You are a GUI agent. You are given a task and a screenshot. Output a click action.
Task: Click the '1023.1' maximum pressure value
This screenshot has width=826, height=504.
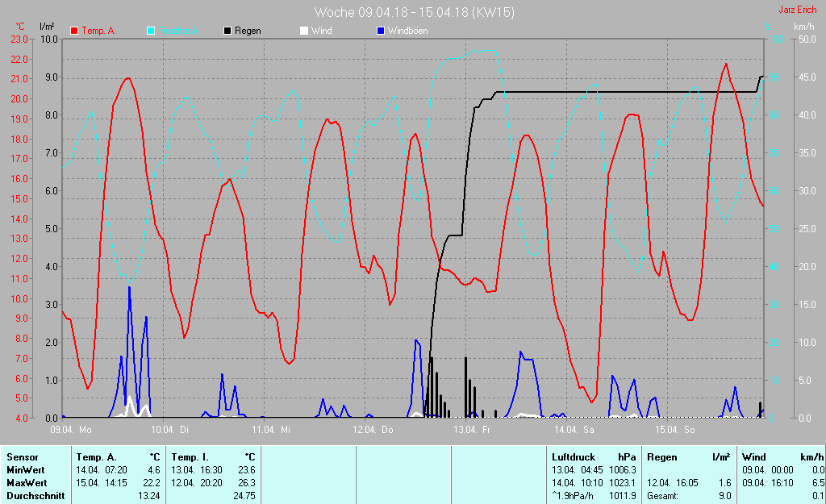tap(623, 482)
